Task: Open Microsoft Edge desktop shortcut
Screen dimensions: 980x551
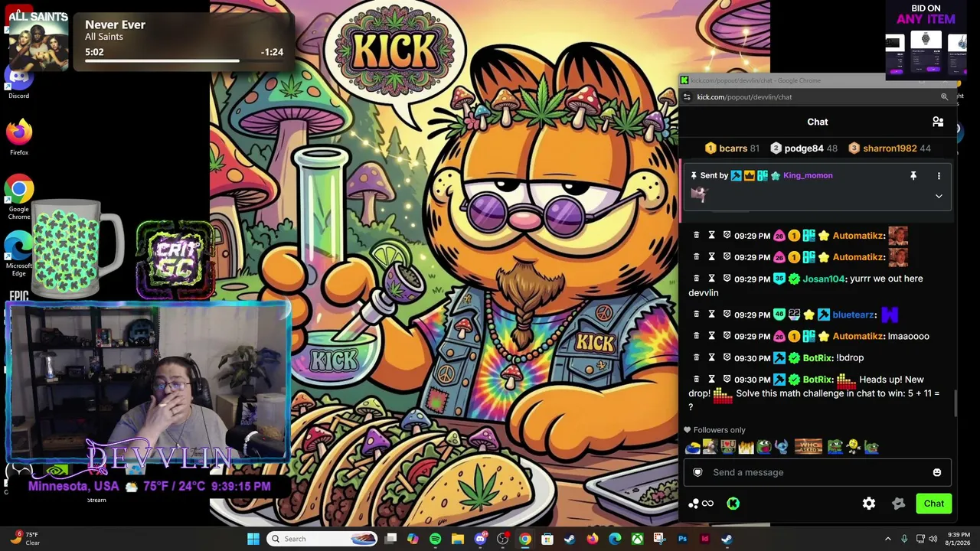Action: 19,255
